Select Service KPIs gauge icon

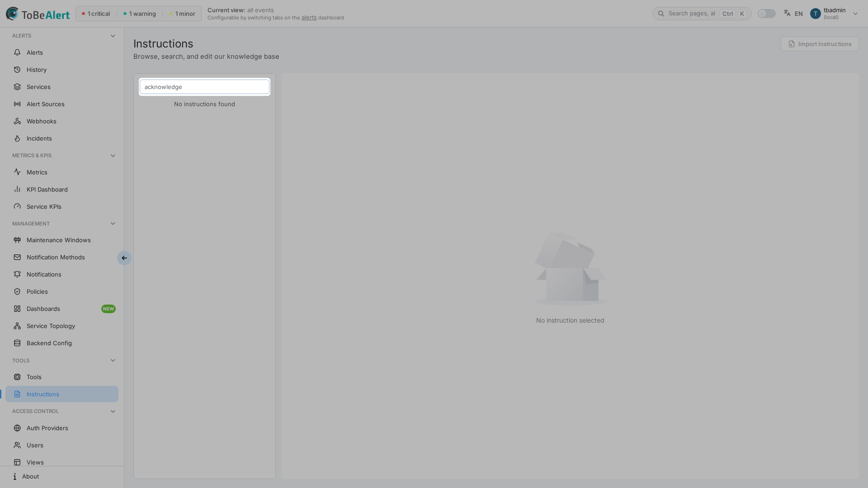click(17, 206)
